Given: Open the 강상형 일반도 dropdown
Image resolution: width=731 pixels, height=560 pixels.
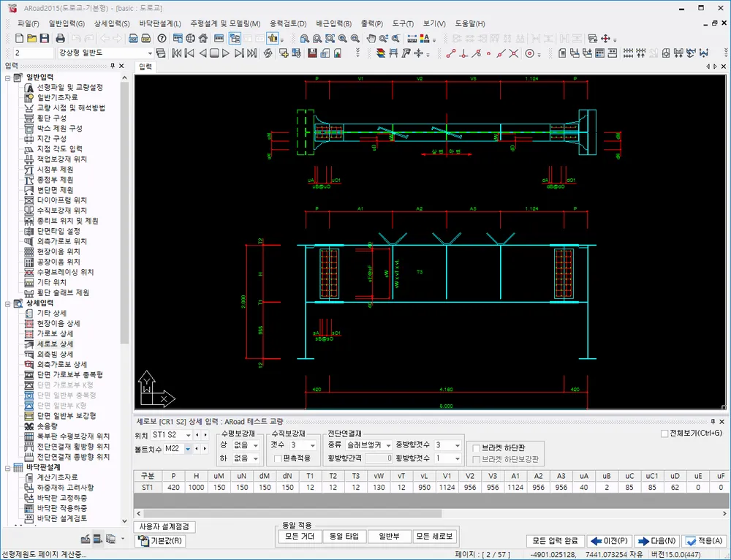Looking at the screenshot, I should [150, 53].
